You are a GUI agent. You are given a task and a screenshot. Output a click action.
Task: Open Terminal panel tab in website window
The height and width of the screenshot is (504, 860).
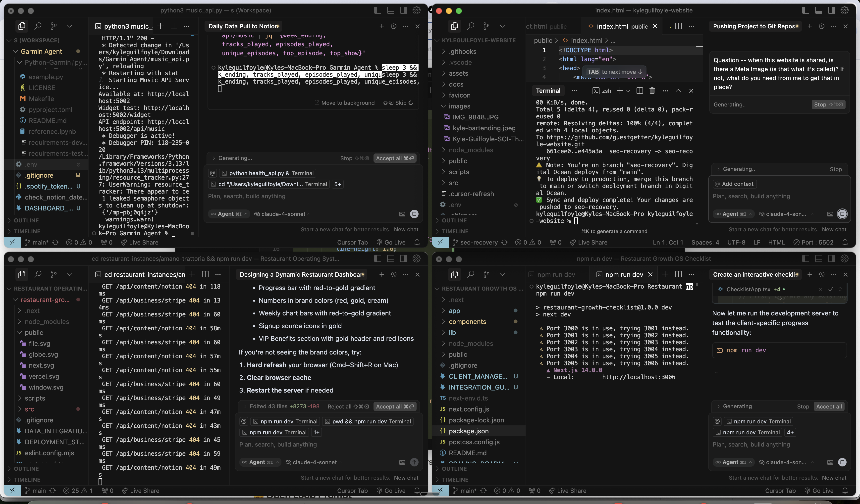(x=548, y=91)
